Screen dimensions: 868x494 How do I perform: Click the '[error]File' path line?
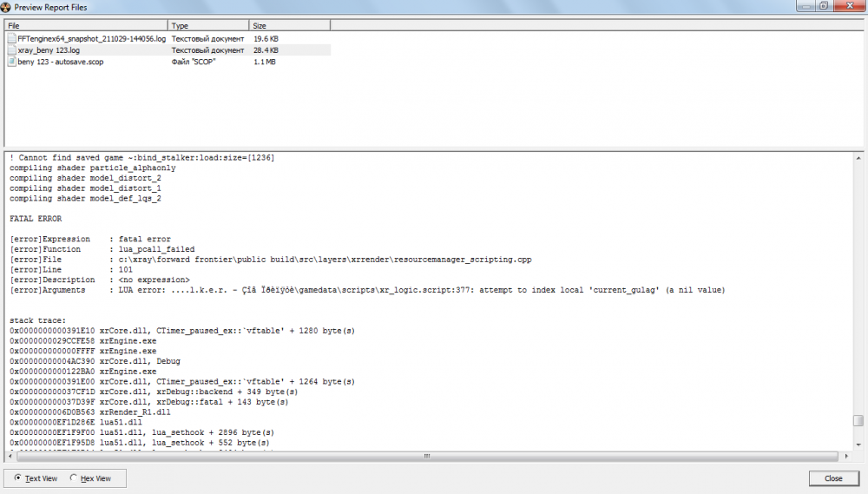[270, 260]
